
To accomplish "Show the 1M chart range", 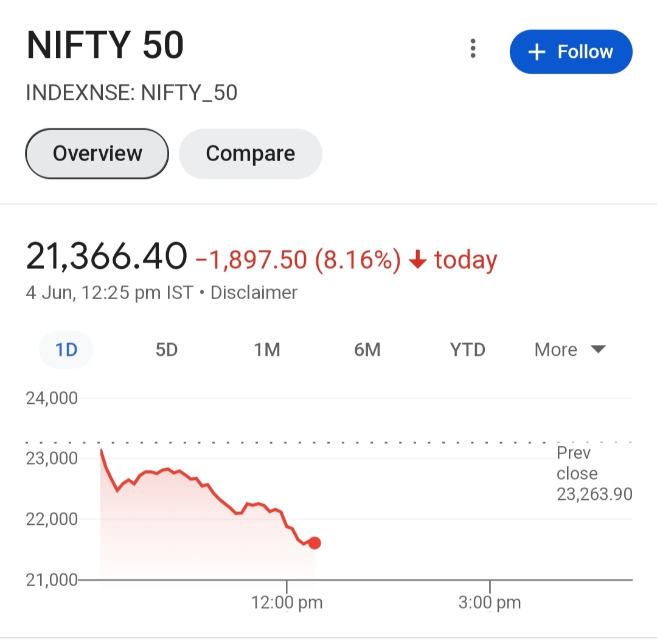I will [266, 350].
